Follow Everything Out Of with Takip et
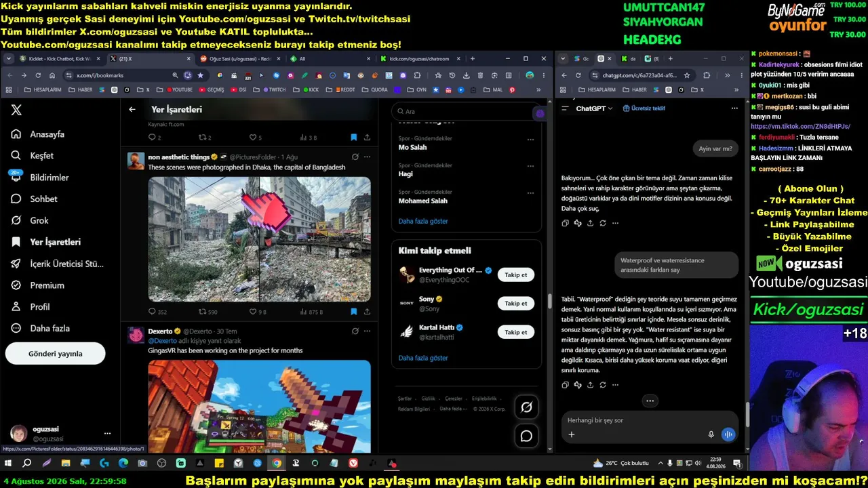This screenshot has width=868, height=488. coord(516,274)
